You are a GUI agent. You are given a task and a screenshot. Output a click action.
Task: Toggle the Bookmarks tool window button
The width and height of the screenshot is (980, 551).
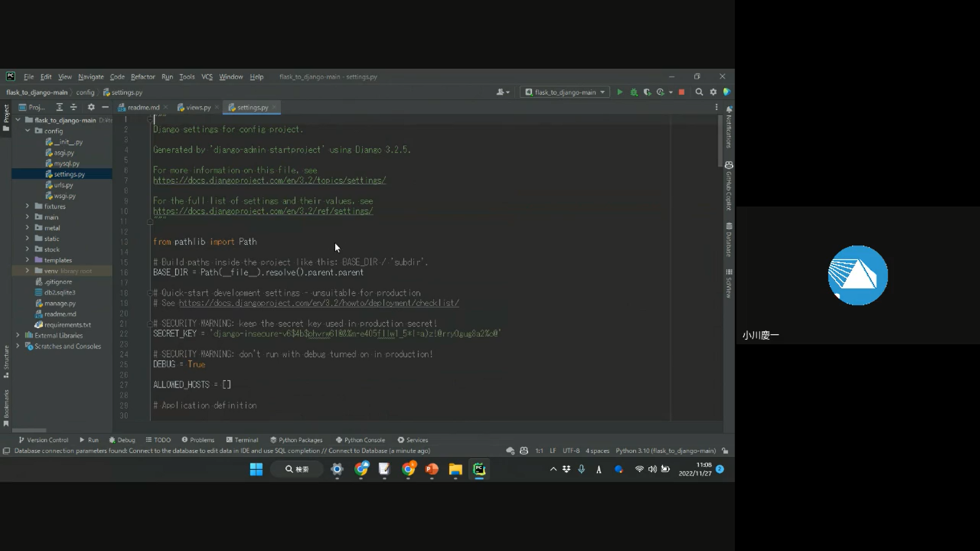(6, 407)
